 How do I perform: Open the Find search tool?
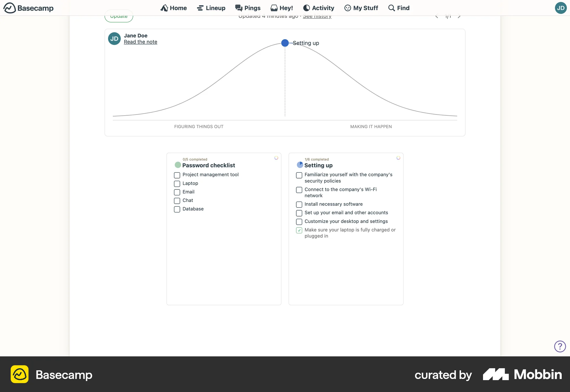tap(399, 8)
